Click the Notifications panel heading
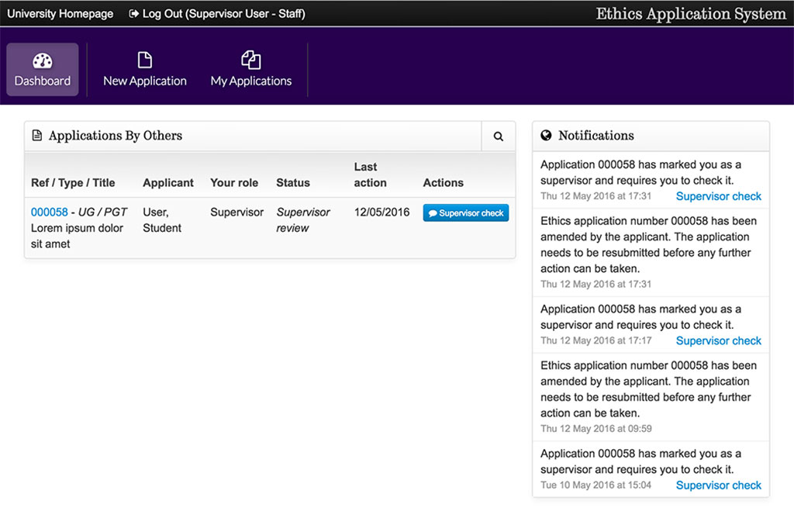This screenshot has width=794, height=532. (596, 135)
